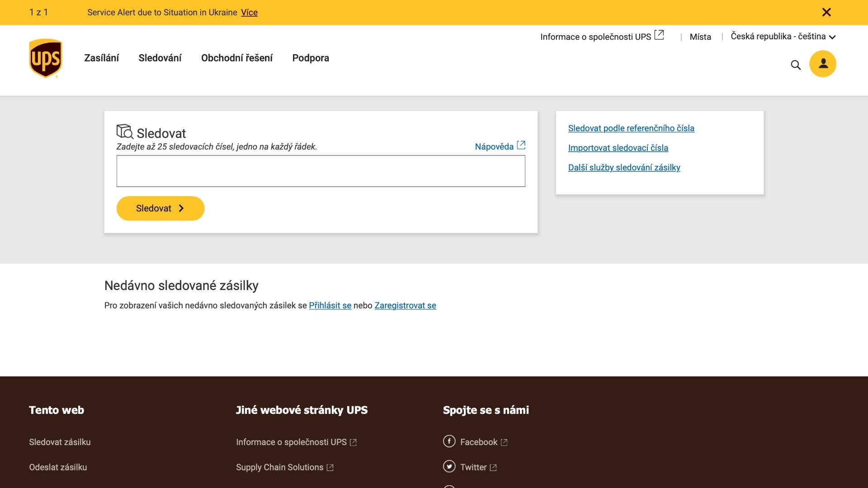Open the Nápověda help link
Viewport: 868px width, 488px height.
pos(494,146)
